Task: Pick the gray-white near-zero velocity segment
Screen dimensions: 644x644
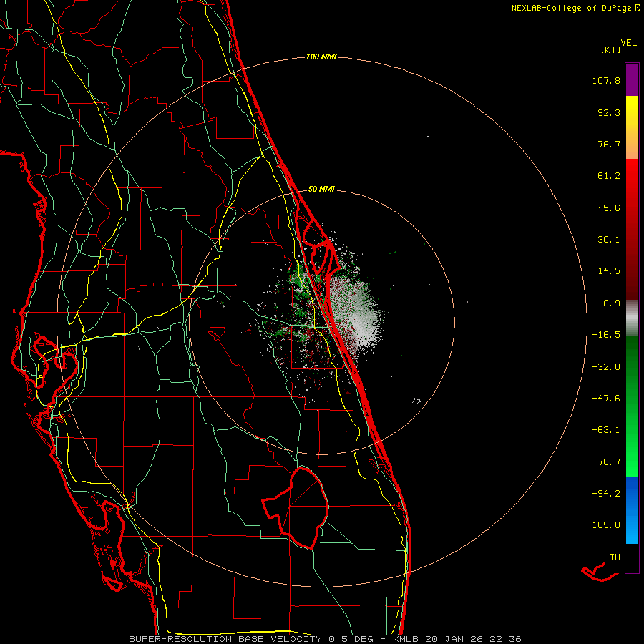Action: (632, 317)
